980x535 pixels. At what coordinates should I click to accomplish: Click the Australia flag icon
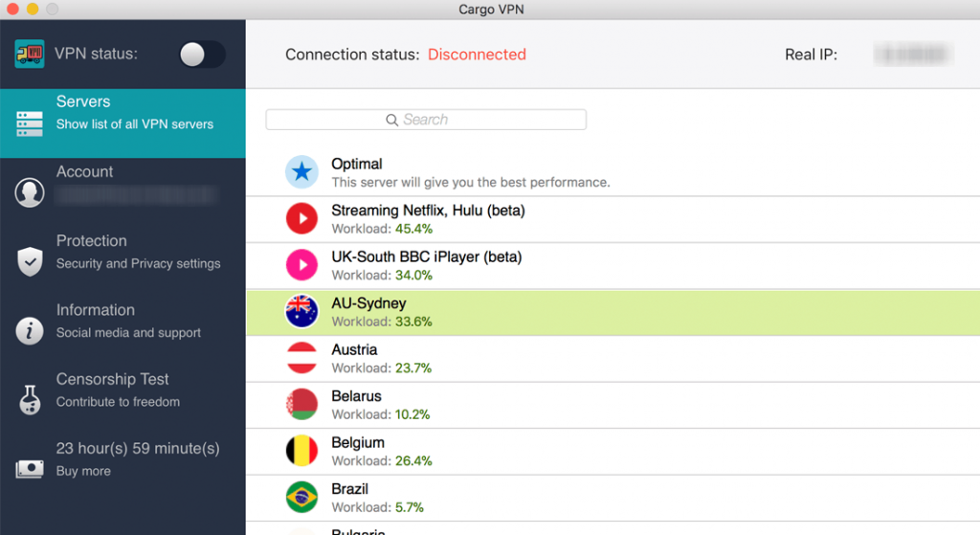[x=301, y=311]
